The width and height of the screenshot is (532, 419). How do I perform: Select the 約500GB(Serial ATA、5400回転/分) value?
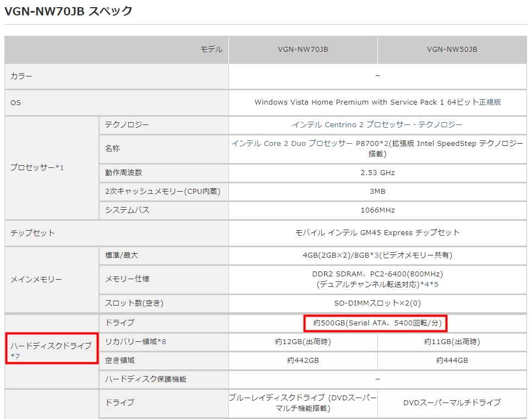tap(377, 323)
